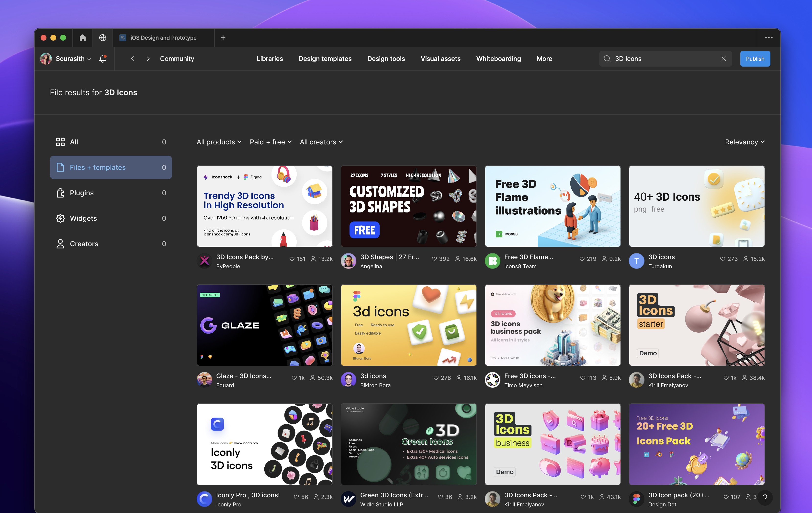Open creator profile Icons8 Team
This screenshot has width=812, height=513.
(x=520, y=266)
